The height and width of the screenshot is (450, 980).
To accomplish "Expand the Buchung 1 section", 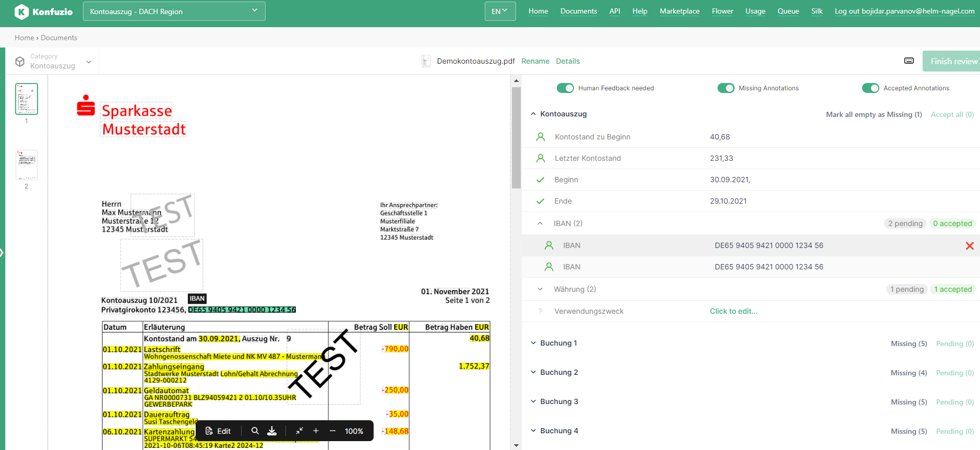I will pos(533,343).
